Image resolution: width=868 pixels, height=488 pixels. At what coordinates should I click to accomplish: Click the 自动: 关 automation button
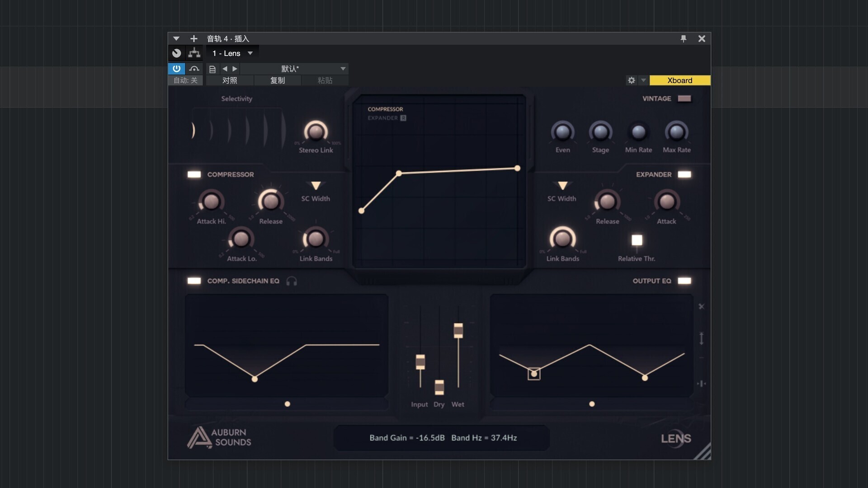pyautogui.click(x=185, y=80)
